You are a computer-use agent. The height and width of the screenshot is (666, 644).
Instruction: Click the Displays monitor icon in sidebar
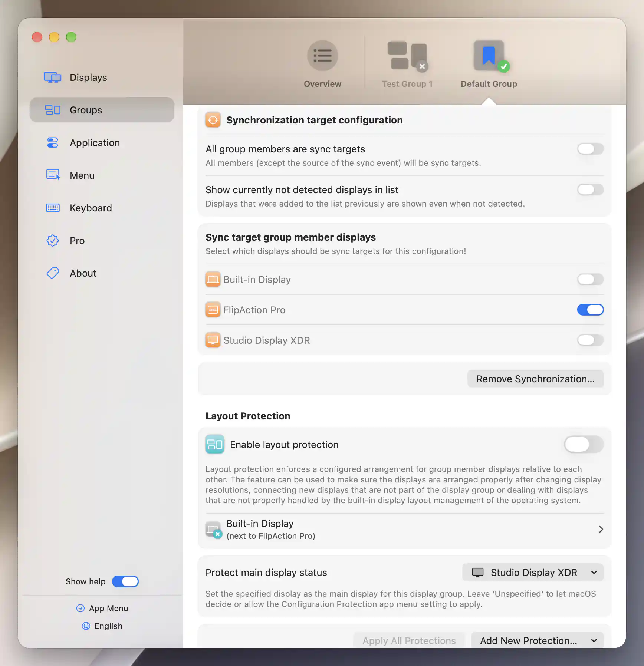[x=52, y=78]
